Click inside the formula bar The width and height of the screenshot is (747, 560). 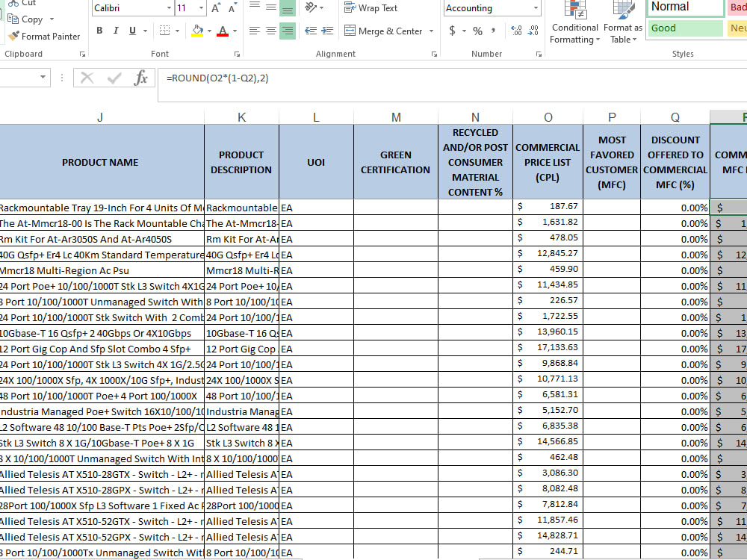[x=453, y=85]
